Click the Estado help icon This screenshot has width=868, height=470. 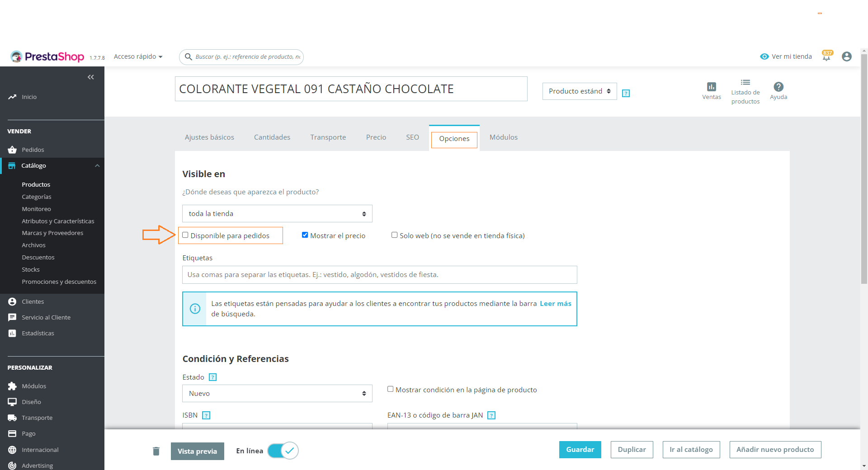[x=213, y=377]
